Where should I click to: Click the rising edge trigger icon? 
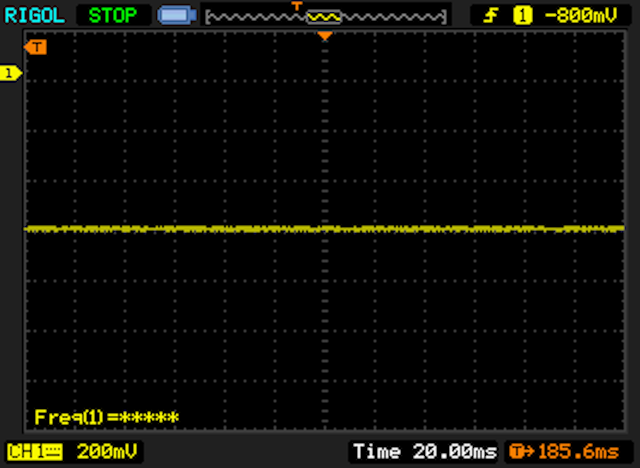(490, 16)
